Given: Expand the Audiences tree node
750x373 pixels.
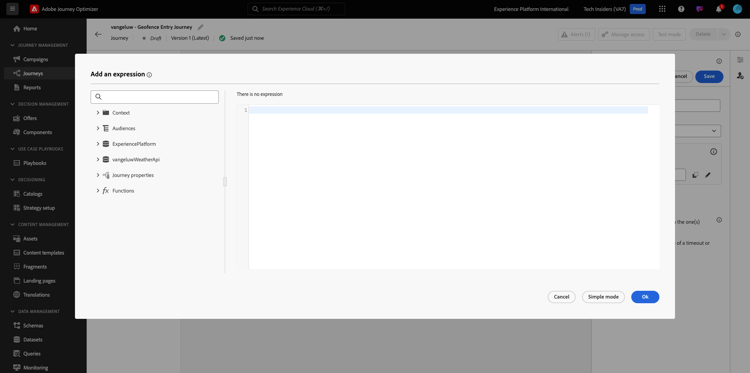Looking at the screenshot, I should point(98,128).
